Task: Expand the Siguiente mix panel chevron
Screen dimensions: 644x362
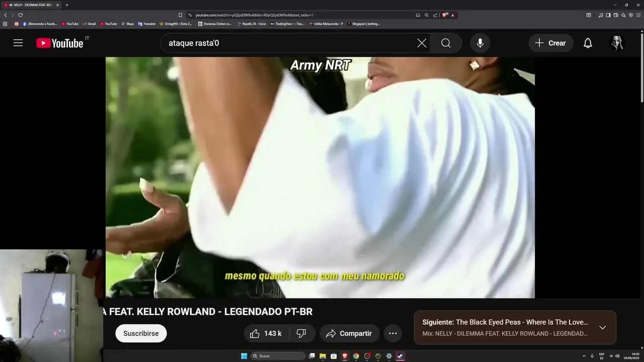Action: pyautogui.click(x=602, y=328)
